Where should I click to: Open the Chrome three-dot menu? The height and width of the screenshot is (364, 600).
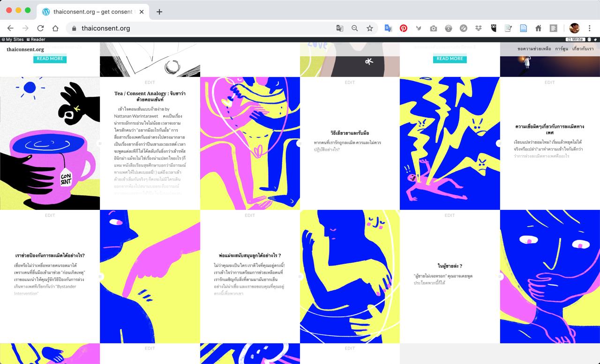590,28
